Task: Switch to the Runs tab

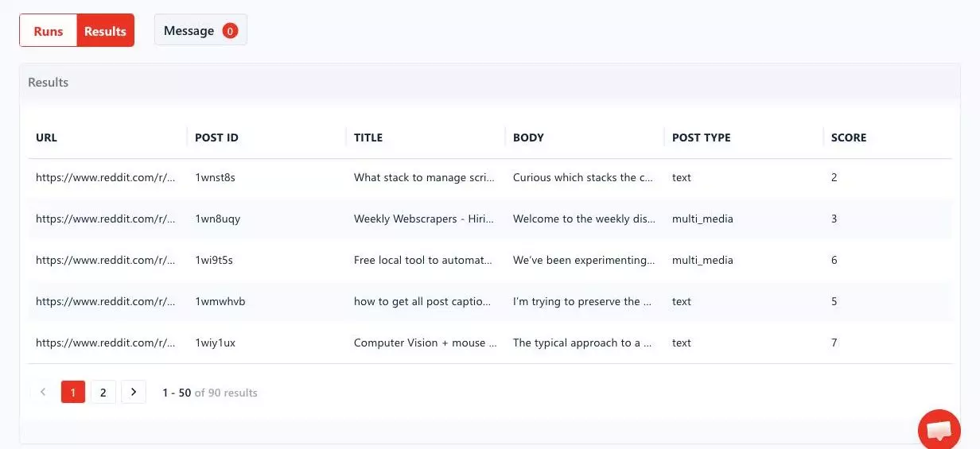Action: coord(49,31)
